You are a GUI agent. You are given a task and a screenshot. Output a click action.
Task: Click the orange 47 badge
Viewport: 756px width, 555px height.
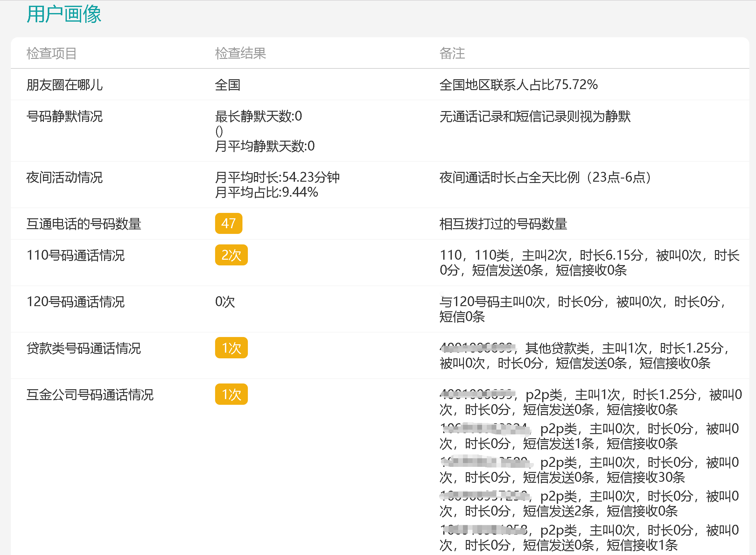228,223
